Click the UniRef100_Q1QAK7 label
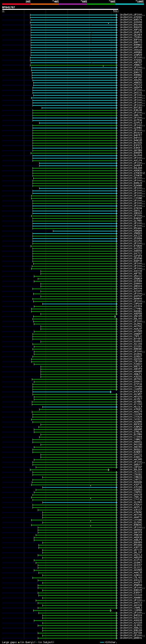146x644 pixels. point(131,563)
